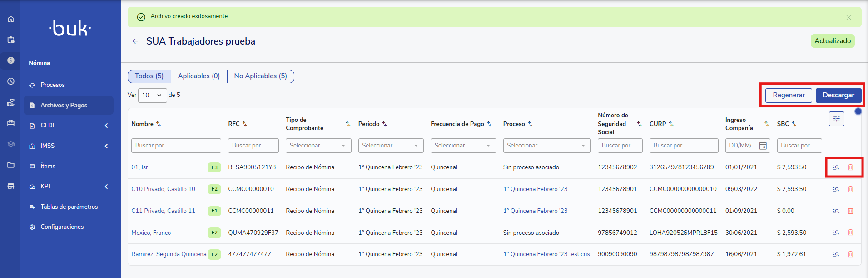Dismiss the success notification banner
This screenshot has height=278, width=868.
[x=848, y=17]
